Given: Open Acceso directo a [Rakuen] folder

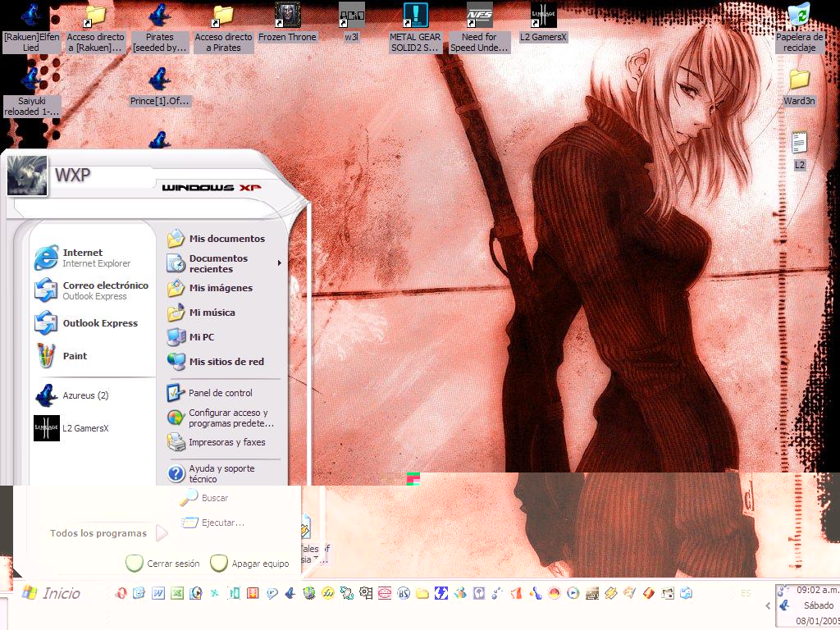Looking at the screenshot, I should [95, 27].
